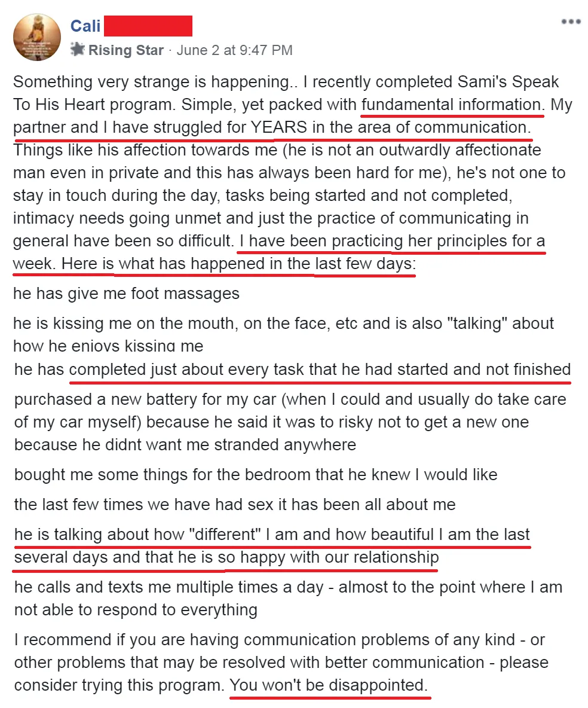
Task: Open the profile name link Cali
Action: [85, 26]
